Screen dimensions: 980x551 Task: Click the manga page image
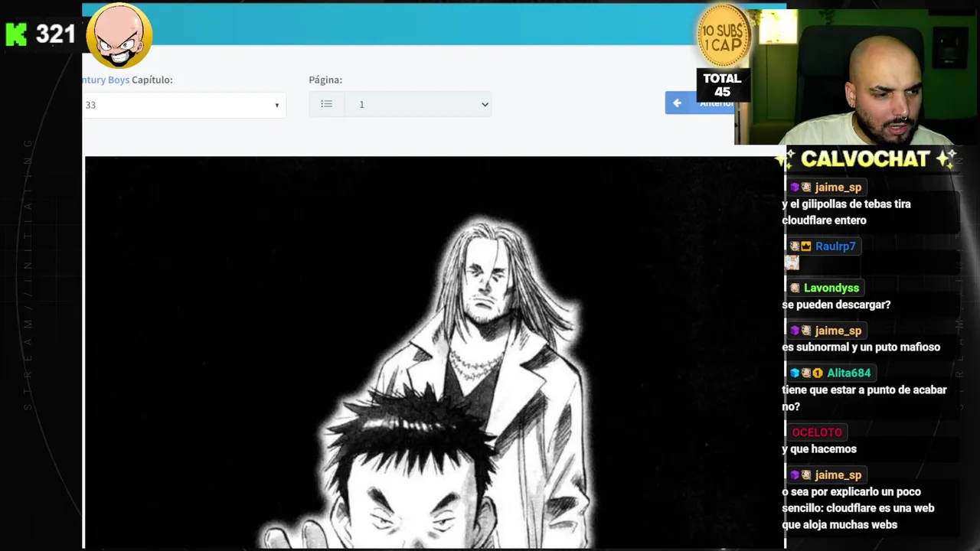(434, 352)
